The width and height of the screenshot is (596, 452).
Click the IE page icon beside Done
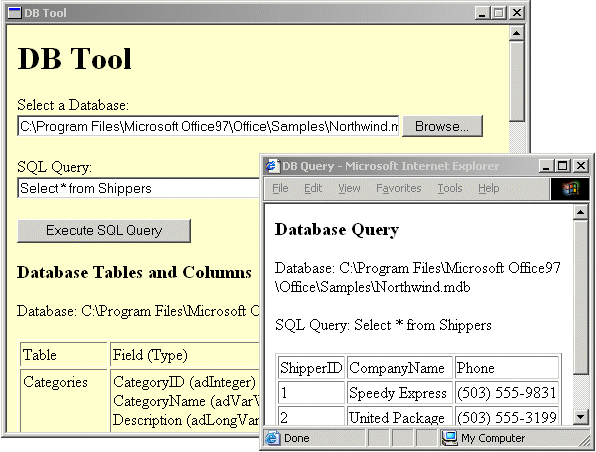[273, 438]
